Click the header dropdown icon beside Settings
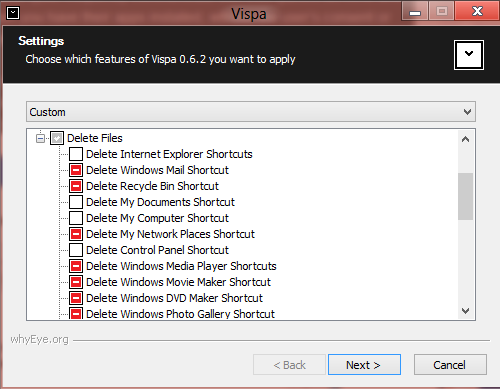Screen dimensions: 500x389 469,55
